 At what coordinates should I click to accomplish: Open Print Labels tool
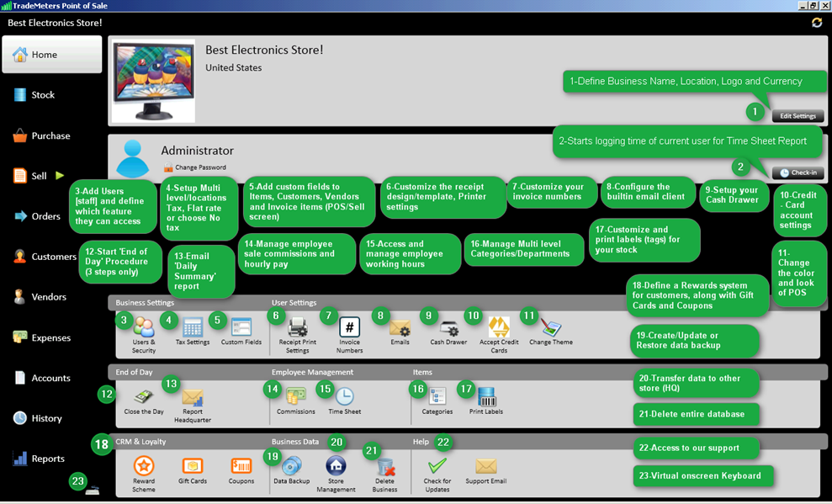click(486, 397)
